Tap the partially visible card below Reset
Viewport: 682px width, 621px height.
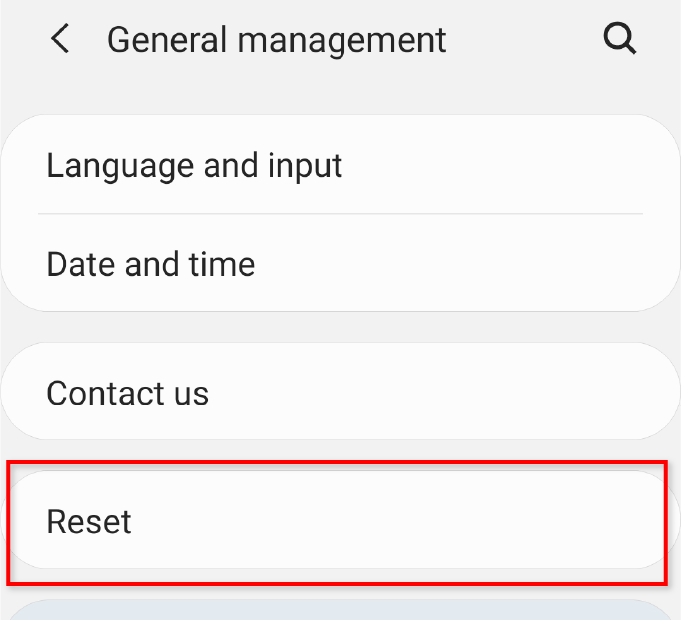pyautogui.click(x=341, y=610)
